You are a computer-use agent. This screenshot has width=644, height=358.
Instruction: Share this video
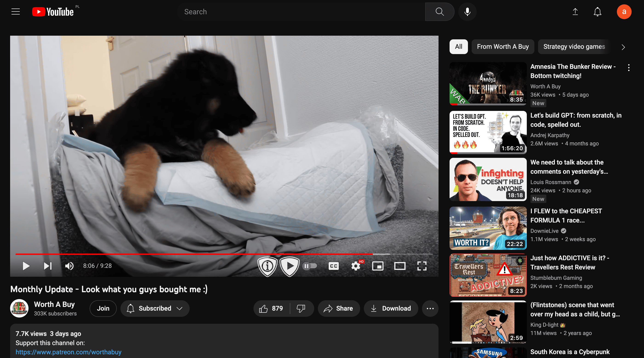(339, 309)
